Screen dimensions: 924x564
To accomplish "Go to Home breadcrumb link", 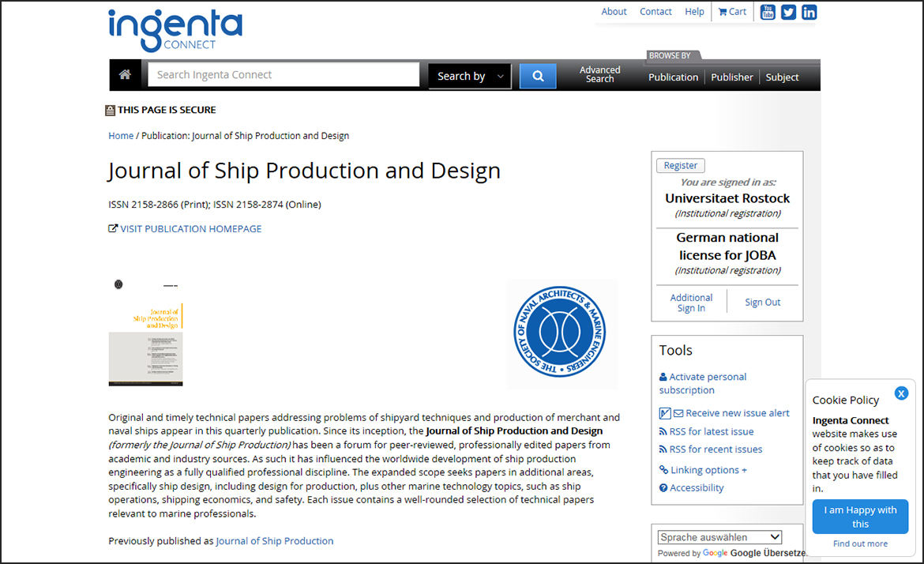I will coord(121,136).
